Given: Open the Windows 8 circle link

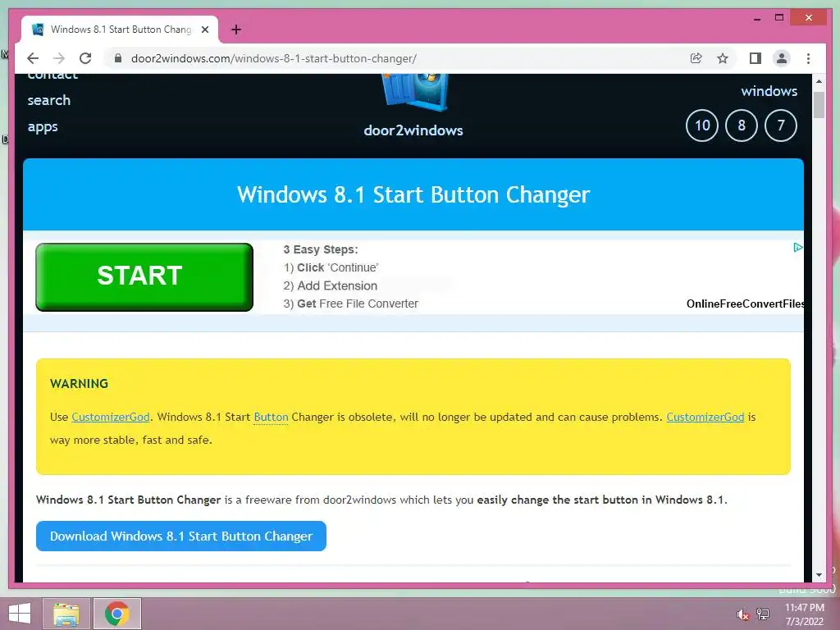Looking at the screenshot, I should click(742, 126).
